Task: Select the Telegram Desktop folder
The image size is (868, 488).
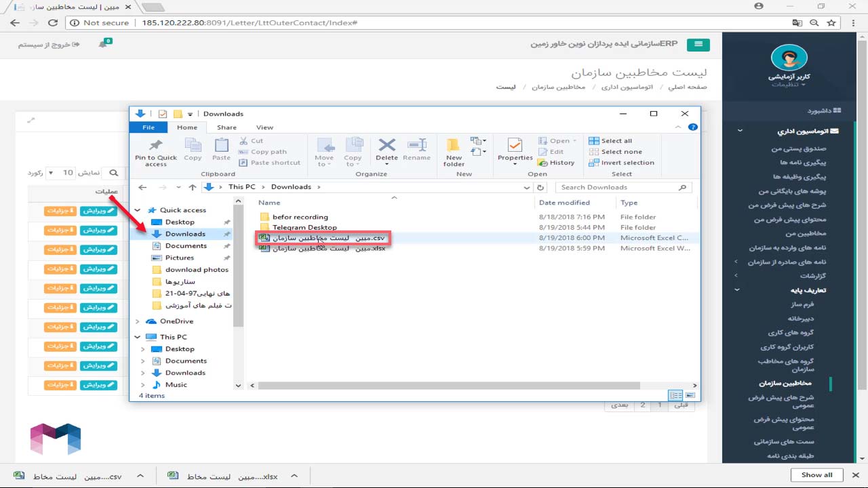Action: tap(304, 228)
